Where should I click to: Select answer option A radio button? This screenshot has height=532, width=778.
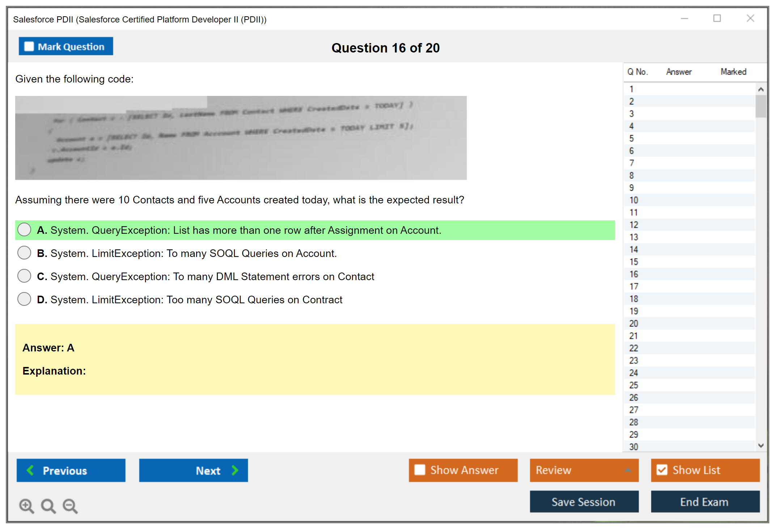(x=24, y=229)
